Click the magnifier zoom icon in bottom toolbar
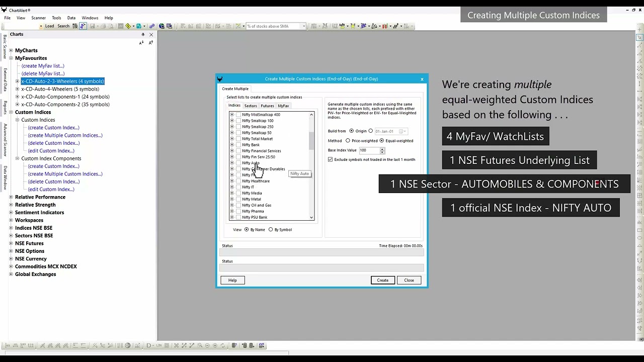 click(200, 345)
